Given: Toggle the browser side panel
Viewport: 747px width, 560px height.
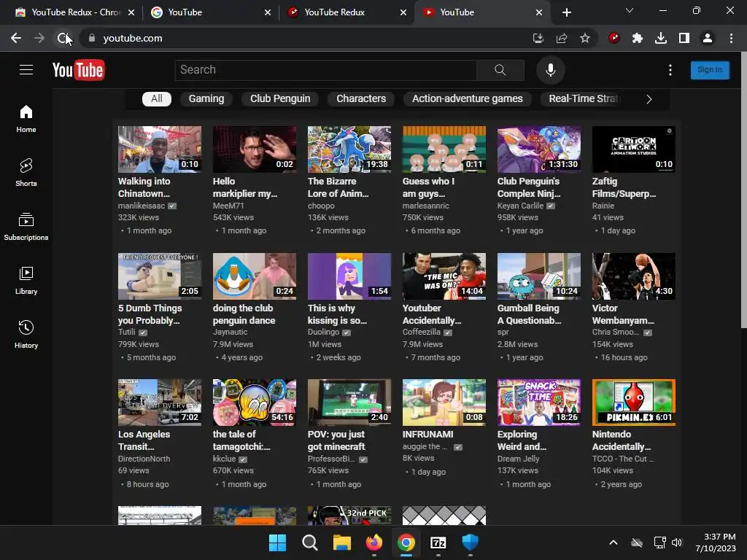Looking at the screenshot, I should [684, 38].
